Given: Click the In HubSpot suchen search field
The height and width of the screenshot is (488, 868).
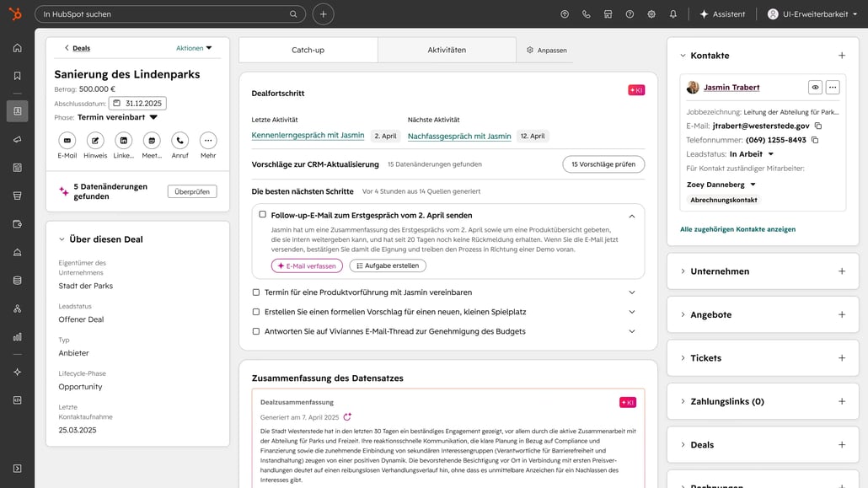Looking at the screenshot, I should [170, 13].
